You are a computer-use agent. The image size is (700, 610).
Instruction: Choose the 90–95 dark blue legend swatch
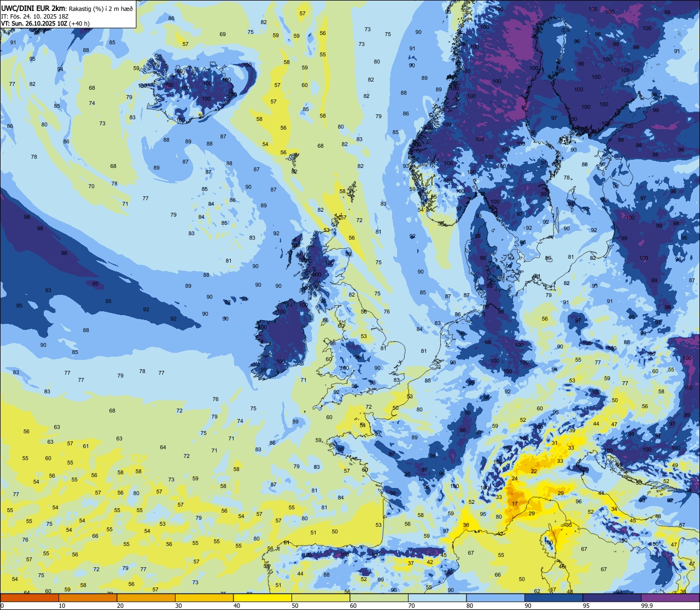click(553, 598)
